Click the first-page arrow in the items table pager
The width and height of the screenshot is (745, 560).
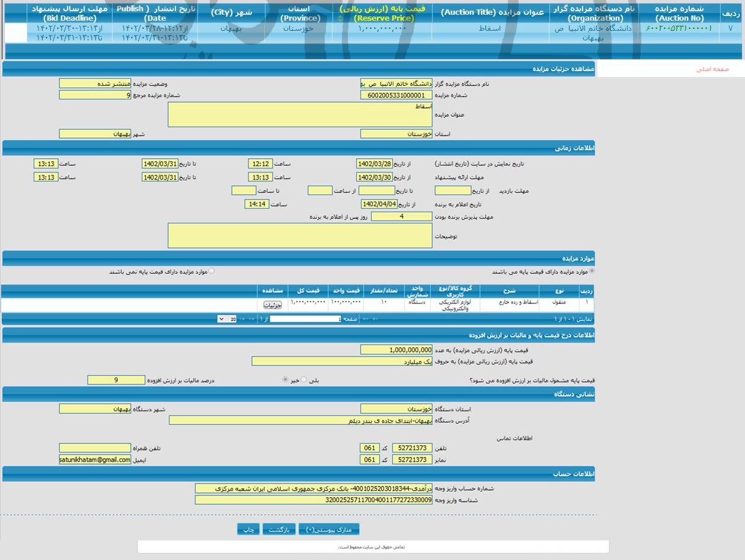[x=375, y=319]
